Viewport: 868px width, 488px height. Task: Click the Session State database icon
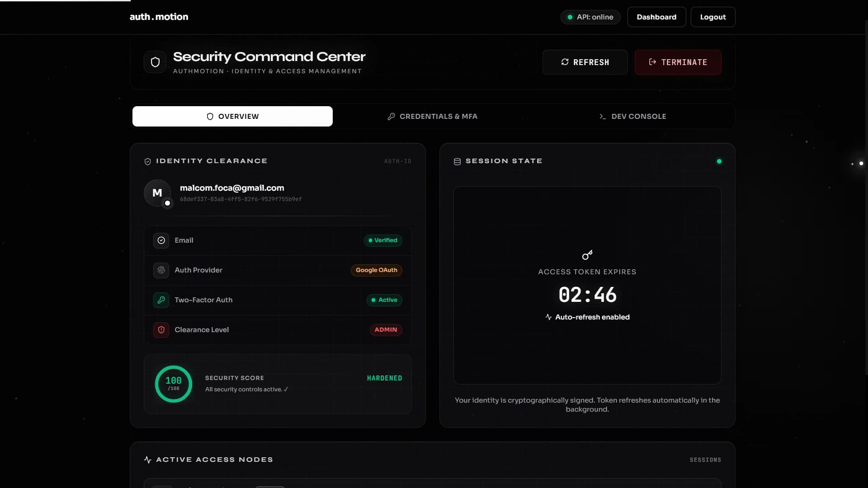[x=457, y=161]
